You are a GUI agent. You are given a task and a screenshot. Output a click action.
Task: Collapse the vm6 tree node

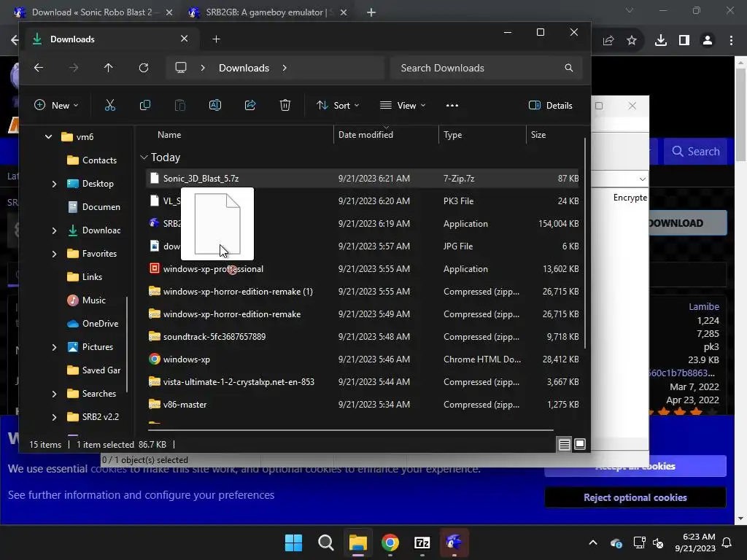pyautogui.click(x=48, y=136)
